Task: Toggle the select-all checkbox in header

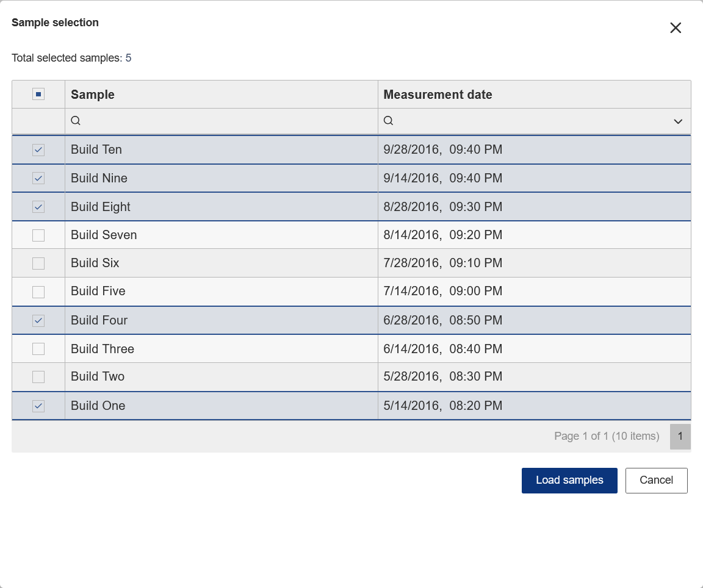Action: click(x=38, y=94)
